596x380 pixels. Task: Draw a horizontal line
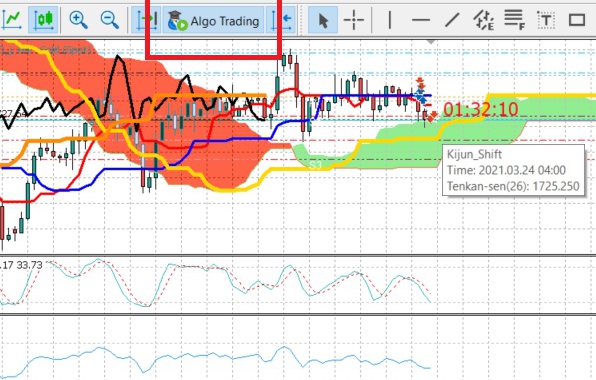click(421, 20)
